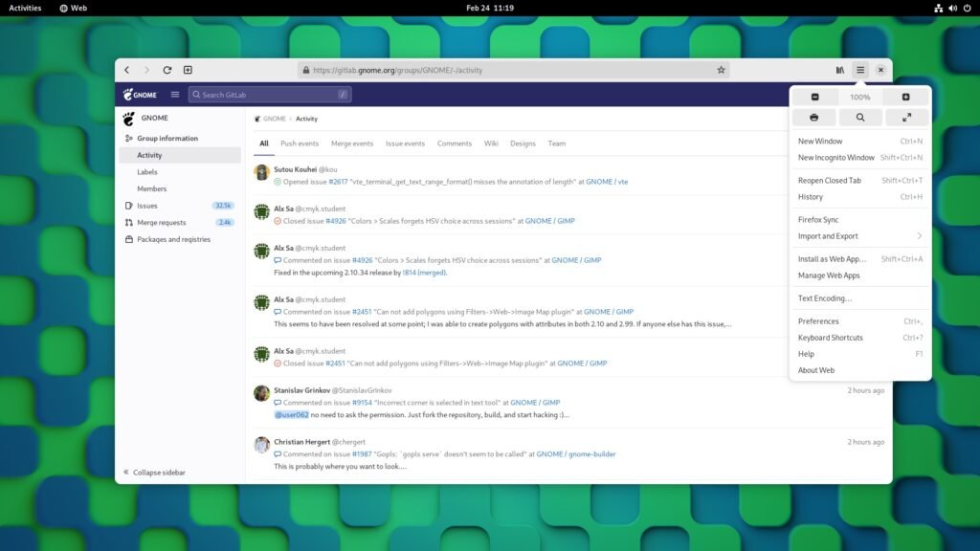
Task: Click Sutou Kouhei's avatar
Action: [262, 172]
